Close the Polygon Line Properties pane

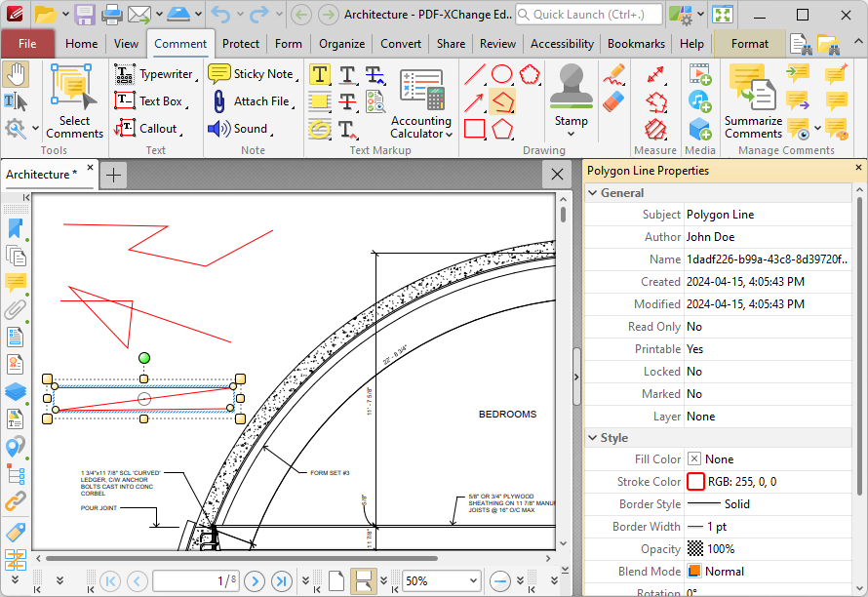coord(858,167)
